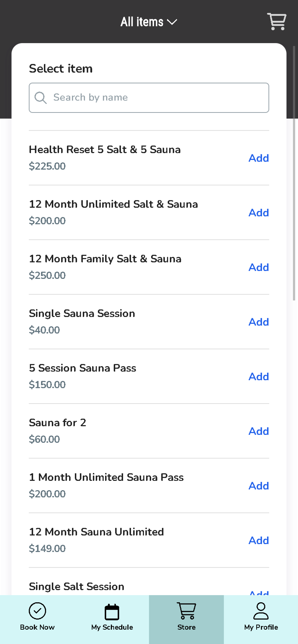298x644 pixels.
Task: Focus the Search by name field
Action: pyautogui.click(x=149, y=98)
